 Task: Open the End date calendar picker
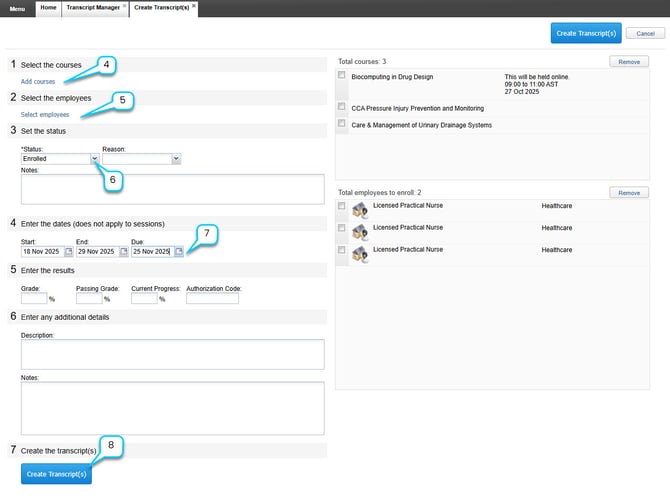pyautogui.click(x=124, y=252)
